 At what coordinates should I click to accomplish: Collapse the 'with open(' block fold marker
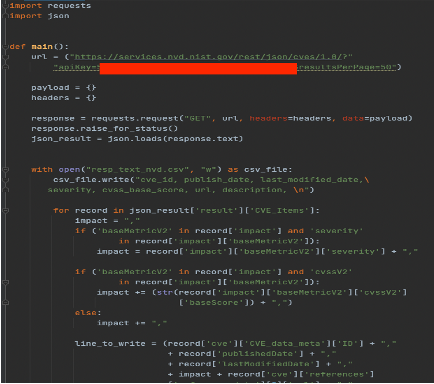click(x=5, y=170)
